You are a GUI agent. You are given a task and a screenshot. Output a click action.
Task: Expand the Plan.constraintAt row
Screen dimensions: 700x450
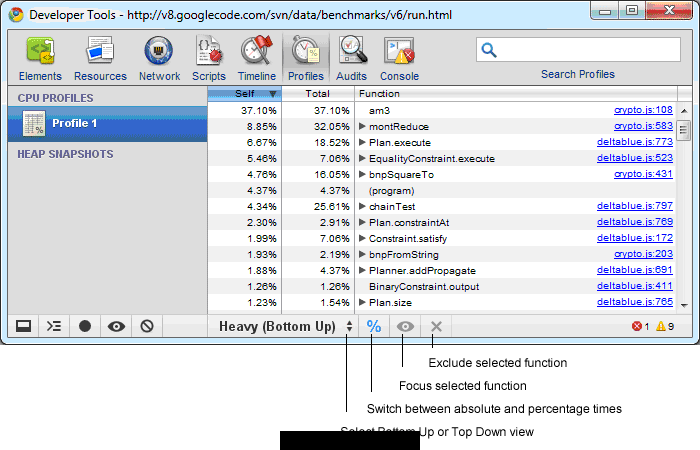362,222
